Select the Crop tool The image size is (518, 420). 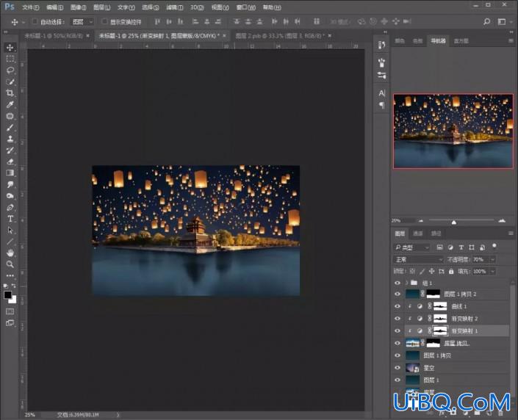click(x=10, y=93)
